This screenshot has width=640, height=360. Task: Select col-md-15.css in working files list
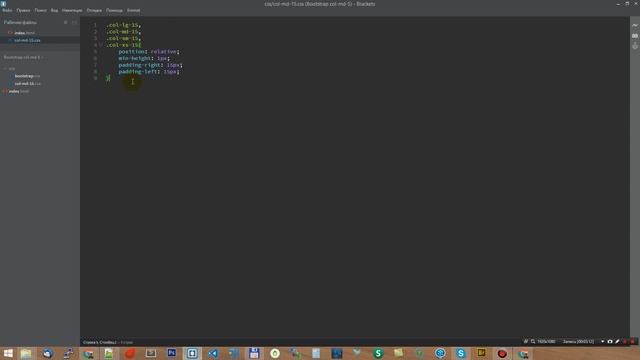click(x=27, y=40)
